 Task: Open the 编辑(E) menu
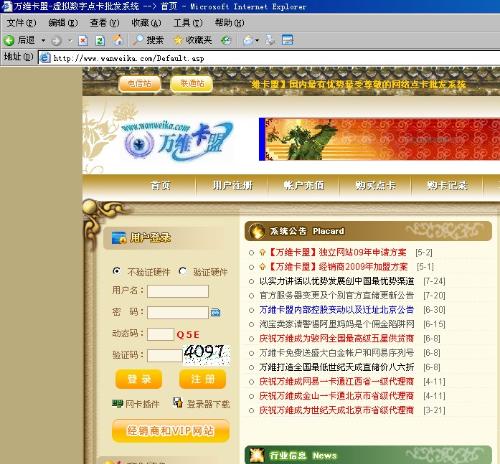[63, 23]
